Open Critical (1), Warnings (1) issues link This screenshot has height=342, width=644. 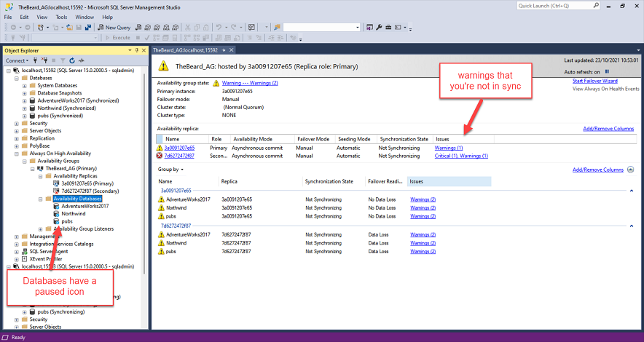tap(461, 156)
